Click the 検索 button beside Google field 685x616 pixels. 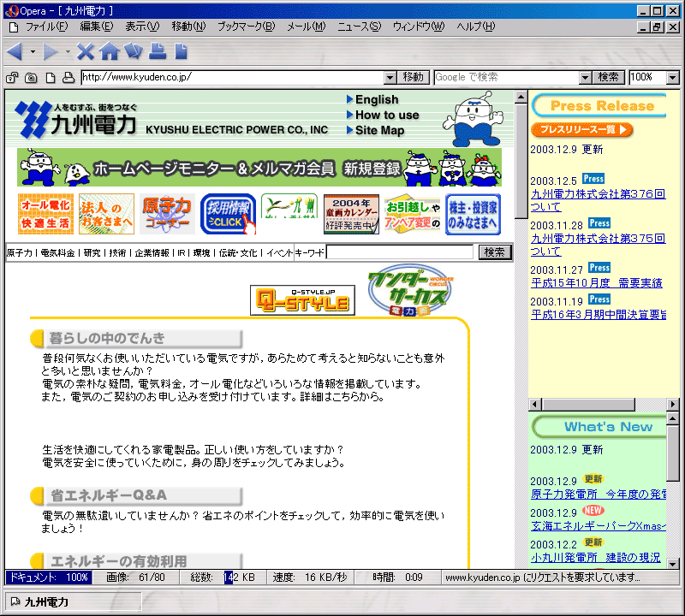pos(608,78)
